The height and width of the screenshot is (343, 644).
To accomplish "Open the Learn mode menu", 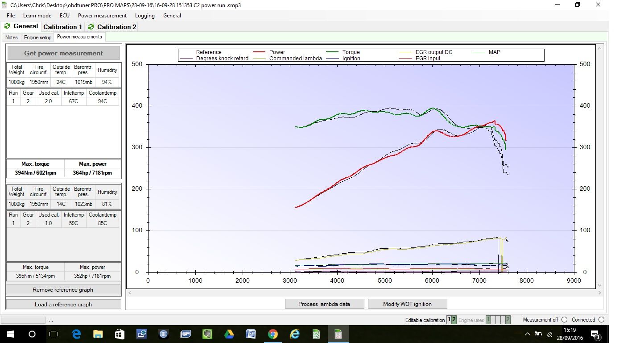I will (37, 16).
